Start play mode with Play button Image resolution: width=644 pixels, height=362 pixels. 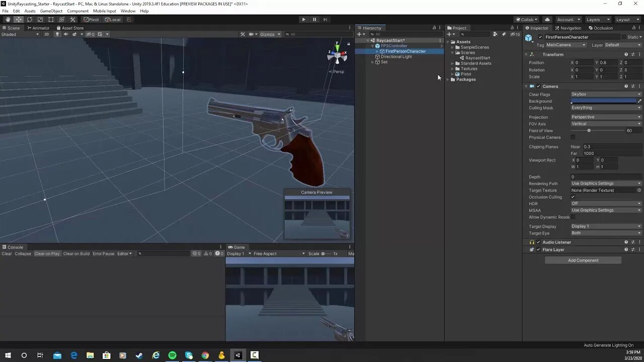tap(303, 20)
